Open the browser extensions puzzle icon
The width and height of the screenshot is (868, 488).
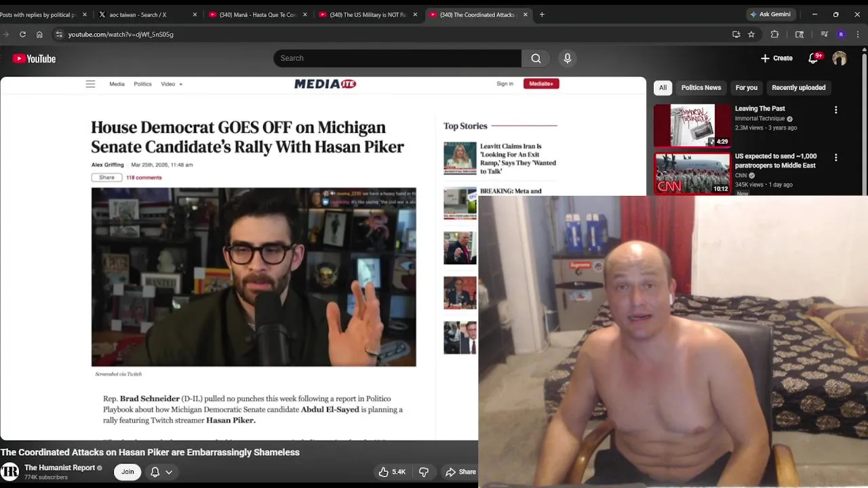774,34
